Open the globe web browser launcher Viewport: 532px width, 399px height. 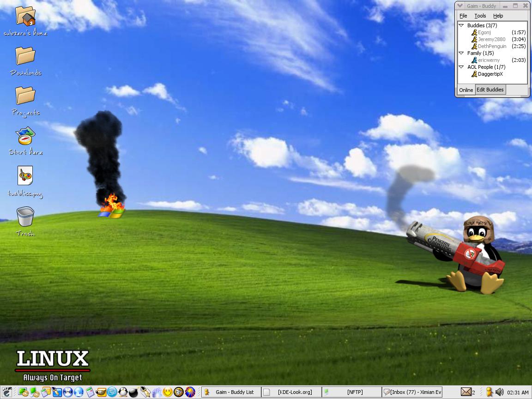pos(79,392)
